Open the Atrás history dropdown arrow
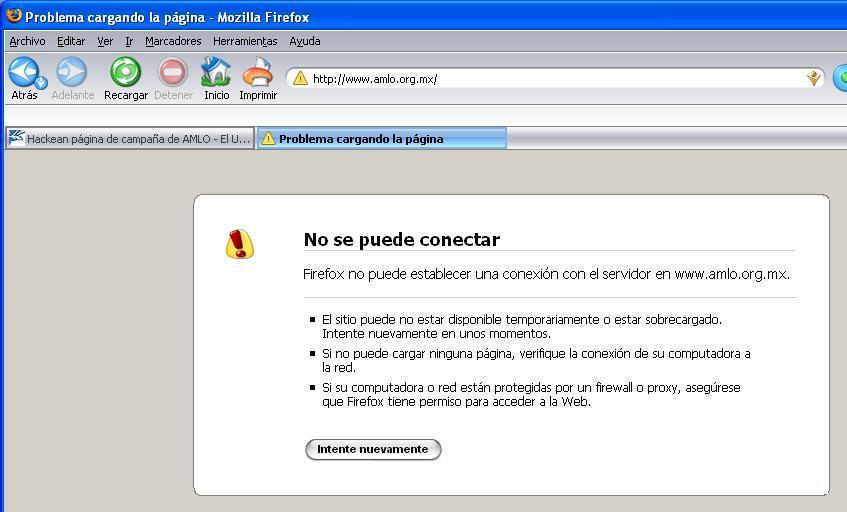The image size is (847, 512). [x=42, y=83]
